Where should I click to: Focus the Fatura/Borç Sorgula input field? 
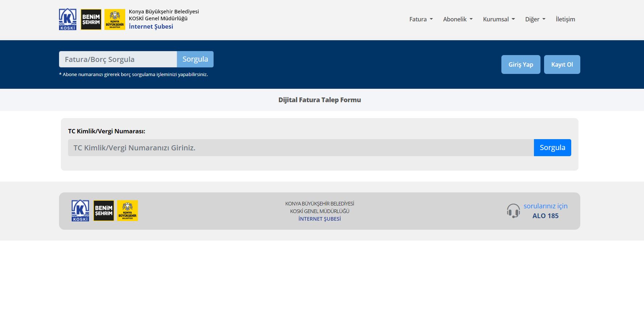(118, 59)
